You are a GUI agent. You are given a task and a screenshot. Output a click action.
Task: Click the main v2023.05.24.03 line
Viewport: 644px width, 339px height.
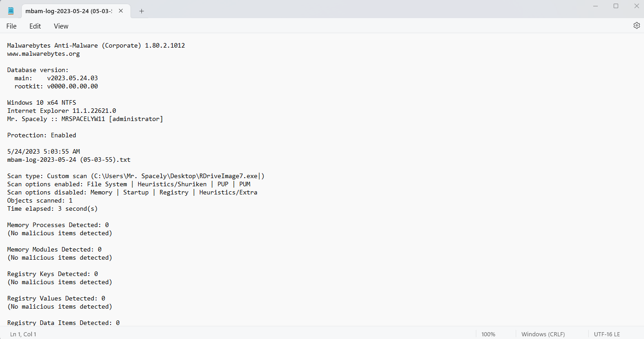click(56, 78)
